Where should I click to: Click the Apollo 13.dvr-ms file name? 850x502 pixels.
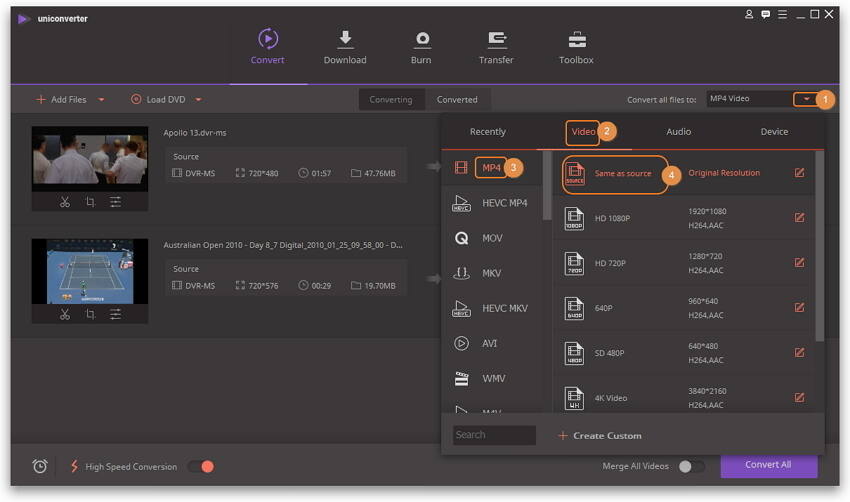195,133
